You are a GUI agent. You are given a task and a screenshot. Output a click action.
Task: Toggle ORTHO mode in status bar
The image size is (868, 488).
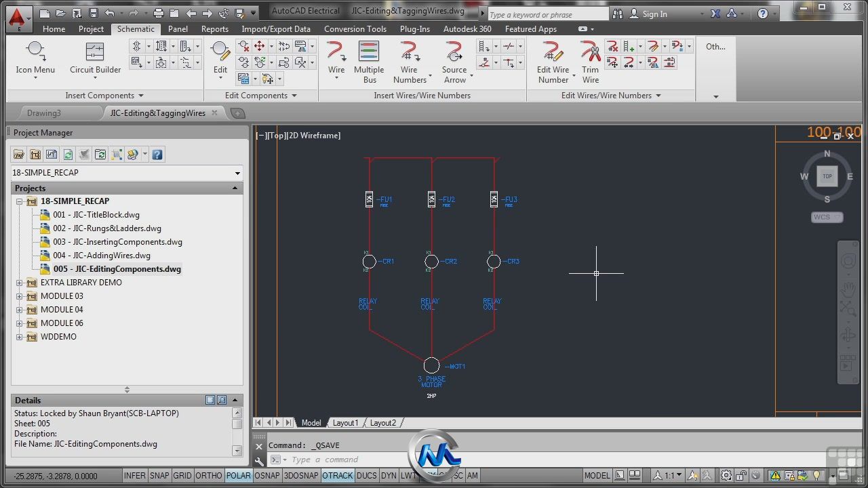209,476
